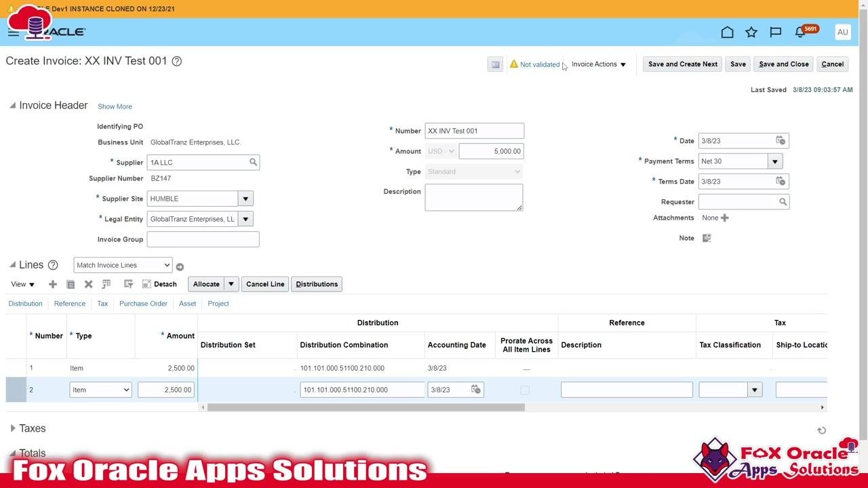
Task: Delete the selected line with X icon
Action: [x=88, y=284]
